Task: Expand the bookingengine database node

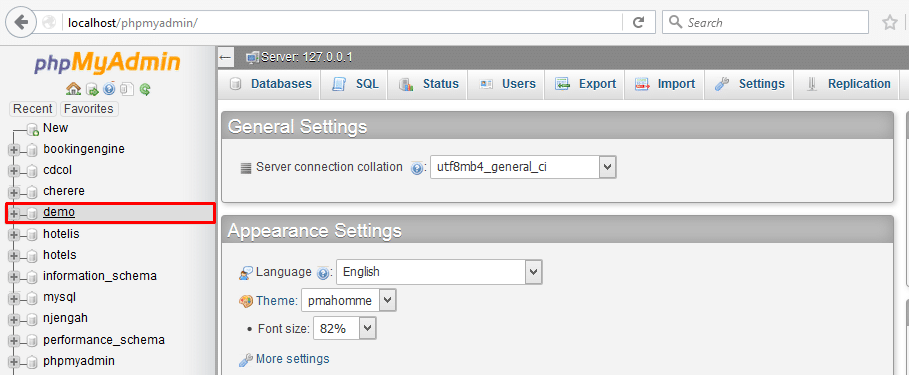Action: [14, 150]
